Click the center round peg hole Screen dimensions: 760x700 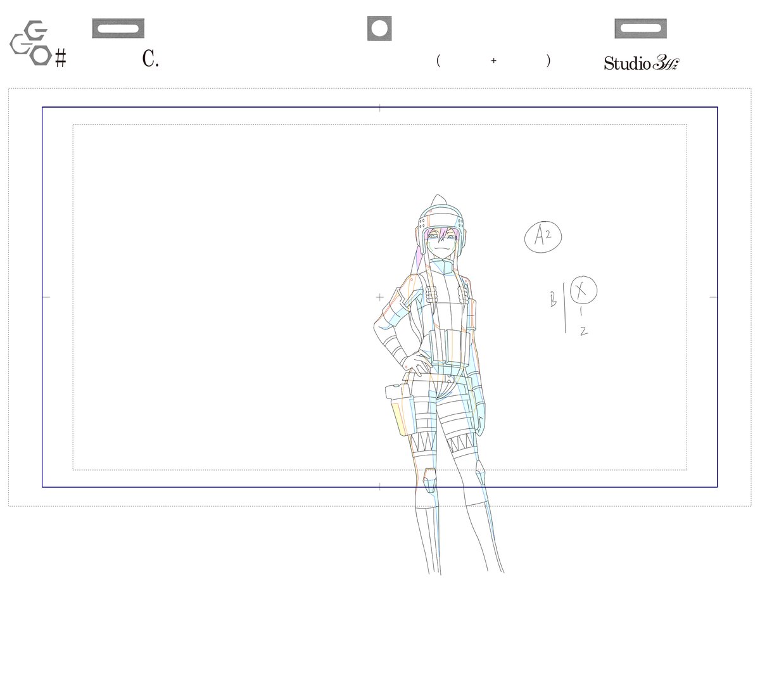click(x=379, y=29)
